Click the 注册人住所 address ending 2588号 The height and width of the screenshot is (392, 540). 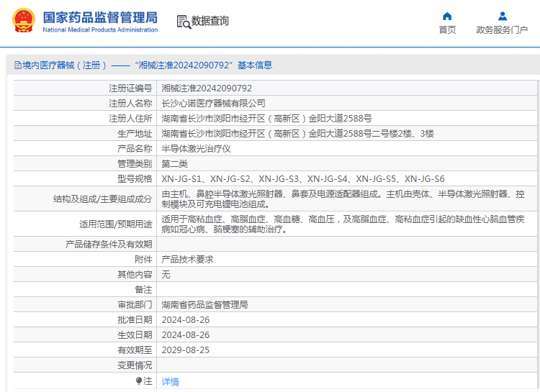[266, 119]
